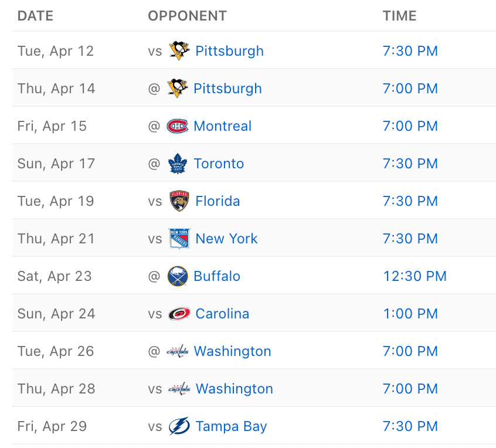
Task: Open the Florida team link
Action: [218, 201]
